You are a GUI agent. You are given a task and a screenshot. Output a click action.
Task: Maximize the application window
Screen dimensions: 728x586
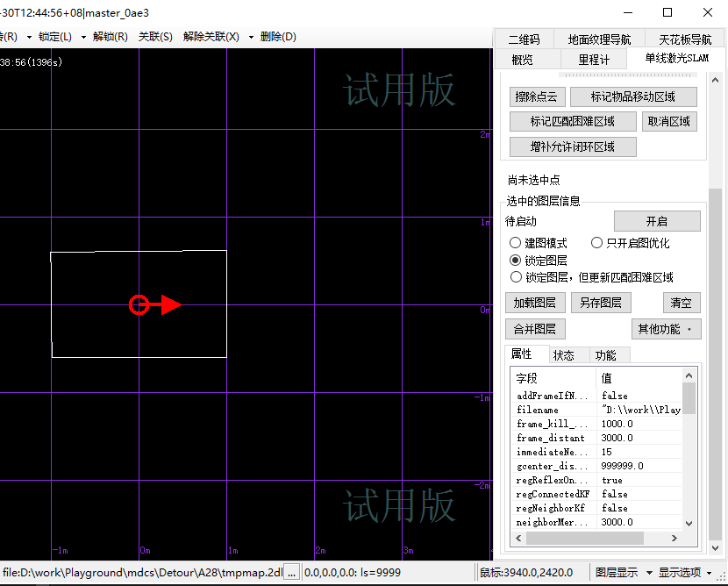click(x=667, y=12)
